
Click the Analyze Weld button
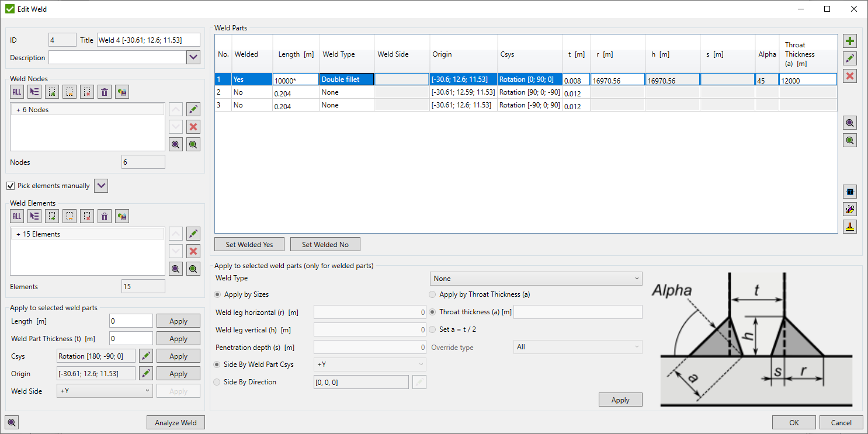175,422
